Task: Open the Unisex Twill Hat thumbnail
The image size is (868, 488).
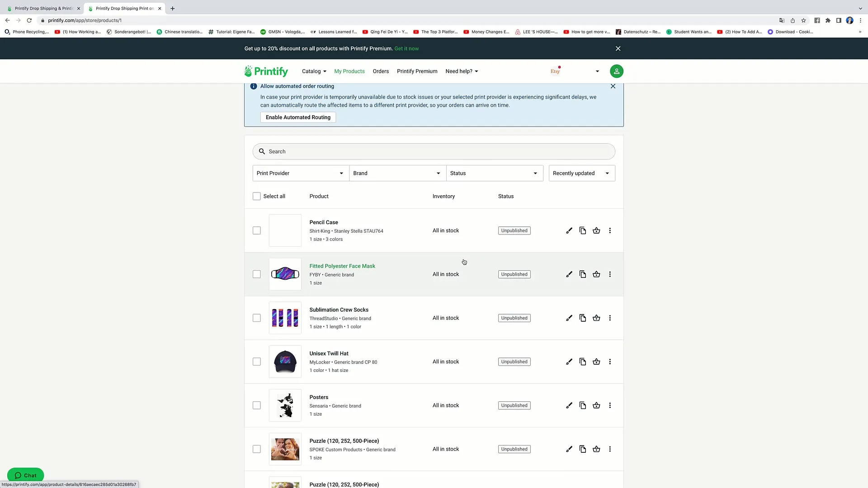Action: 285,361
